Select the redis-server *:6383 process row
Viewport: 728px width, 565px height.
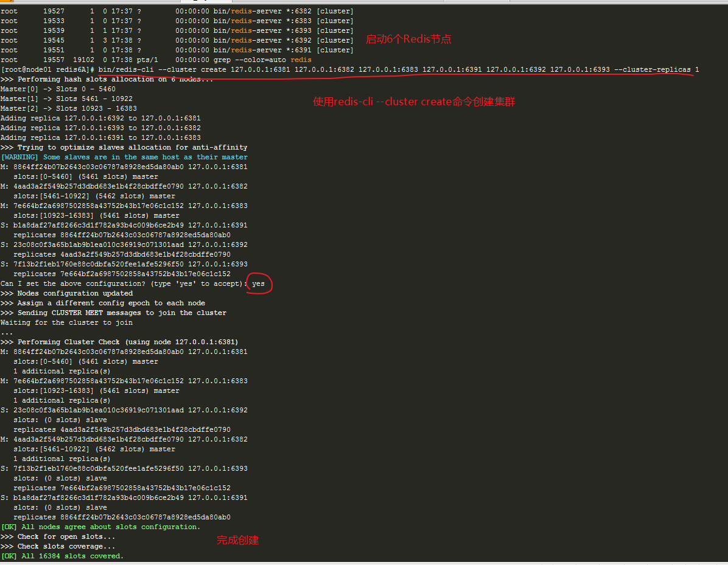(177, 21)
